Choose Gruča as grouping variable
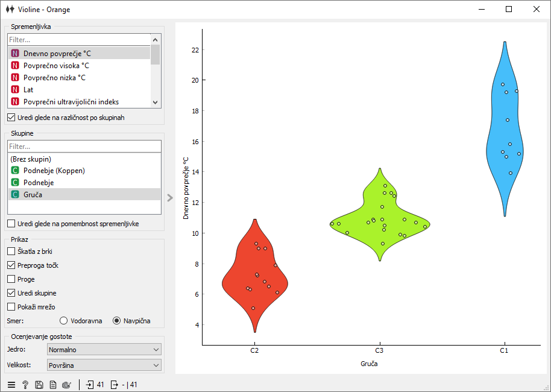The width and height of the screenshot is (551, 392). tap(84, 194)
